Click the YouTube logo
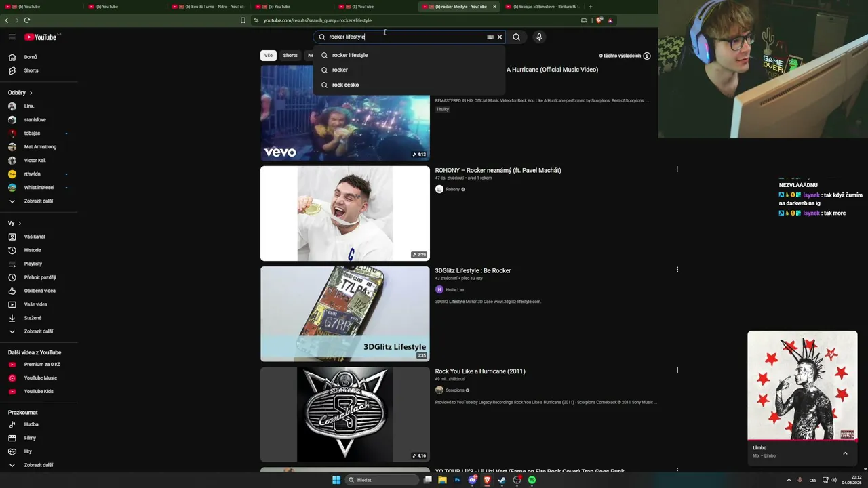Screen dimensions: 868x488 [x=41, y=37]
